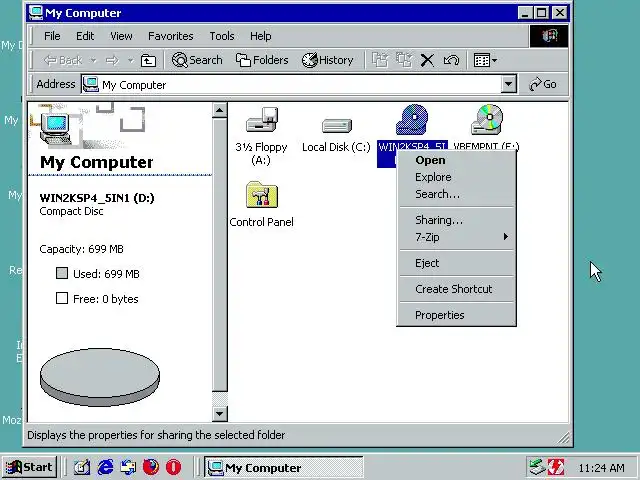The height and width of the screenshot is (480, 640).
Task: Click the left pane scroll down arrow
Action: click(220, 414)
